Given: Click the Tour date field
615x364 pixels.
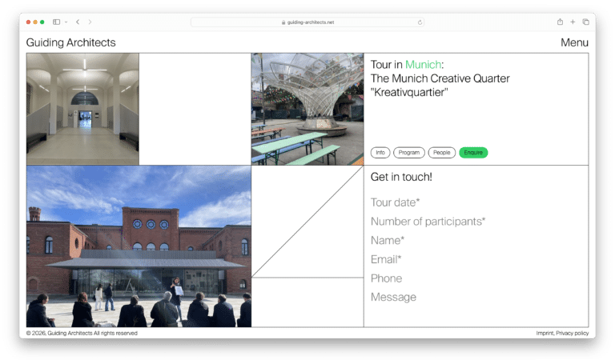Looking at the screenshot, I should 396,202.
